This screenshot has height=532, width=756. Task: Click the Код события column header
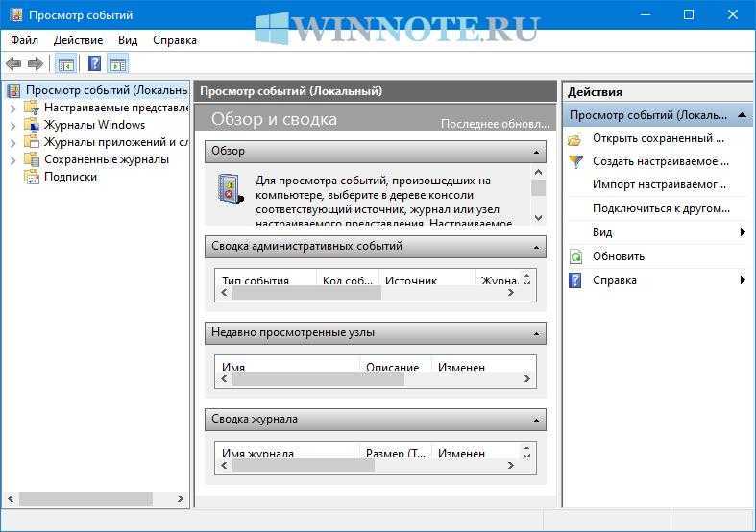[x=348, y=279]
